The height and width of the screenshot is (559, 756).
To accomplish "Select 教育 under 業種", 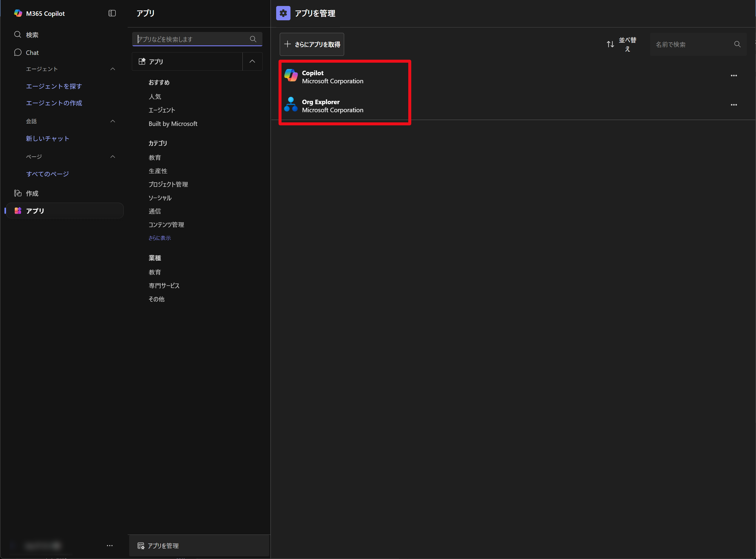I will 155,272.
